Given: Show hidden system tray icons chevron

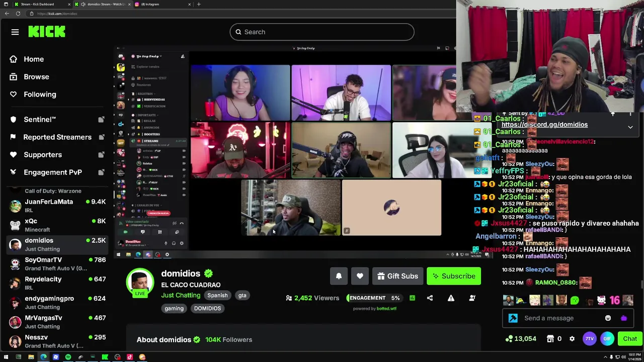Looking at the screenshot, I should point(605,357).
